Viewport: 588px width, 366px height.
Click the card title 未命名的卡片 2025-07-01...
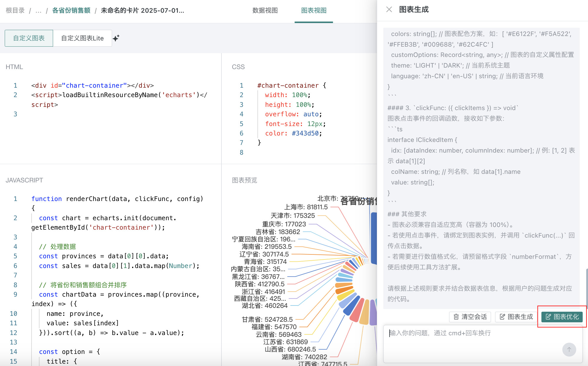[142, 10]
